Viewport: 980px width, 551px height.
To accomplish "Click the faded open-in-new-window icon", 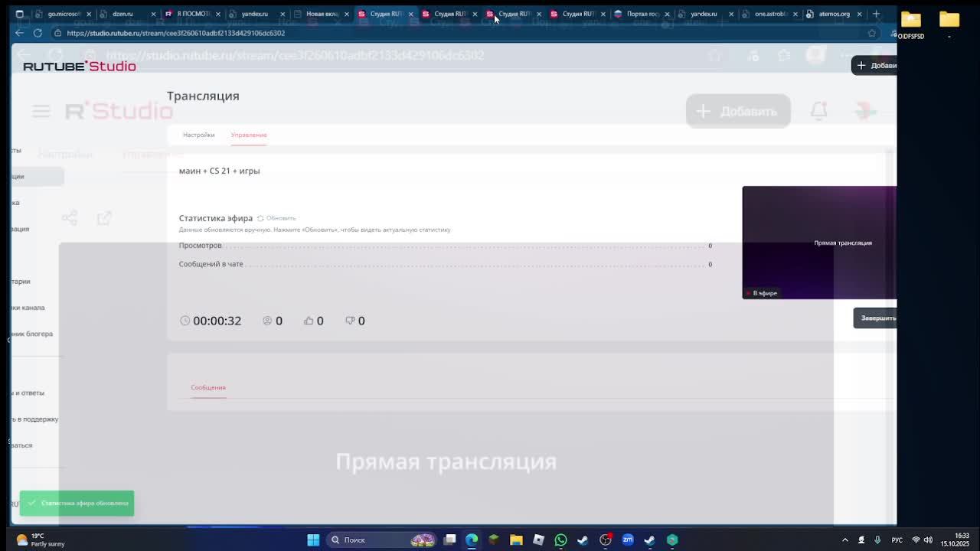I will pos(104,218).
